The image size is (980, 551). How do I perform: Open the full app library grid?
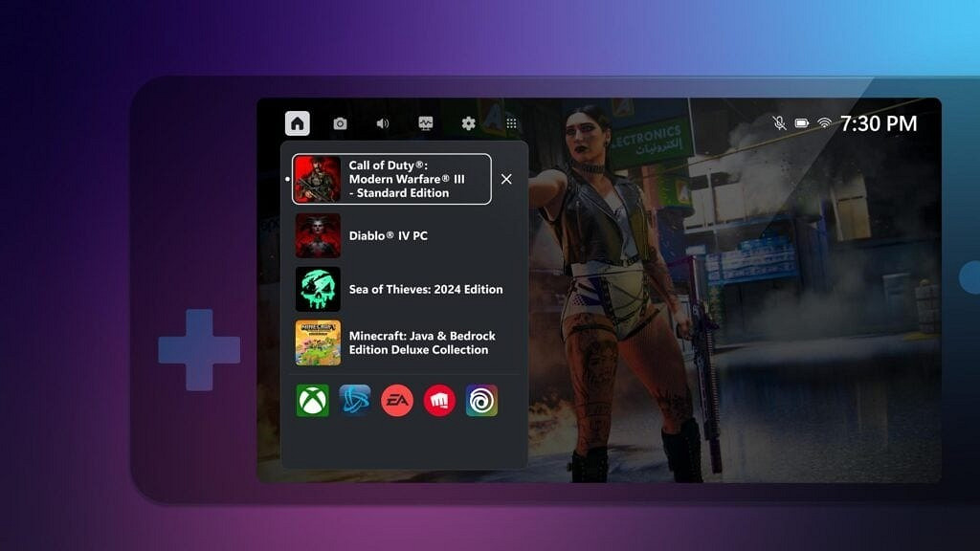(512, 122)
